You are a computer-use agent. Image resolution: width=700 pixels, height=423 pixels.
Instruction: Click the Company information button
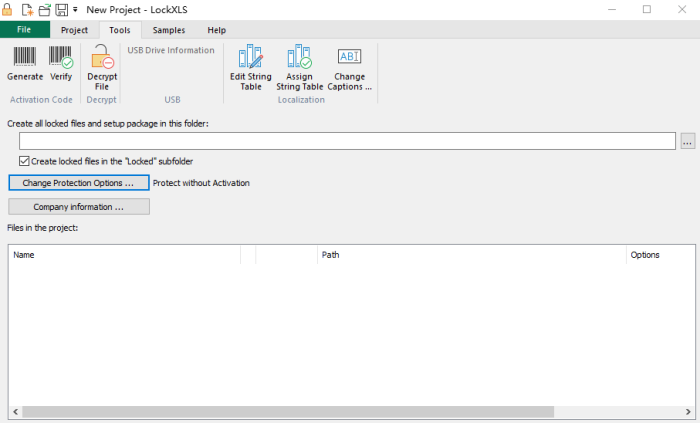79,207
